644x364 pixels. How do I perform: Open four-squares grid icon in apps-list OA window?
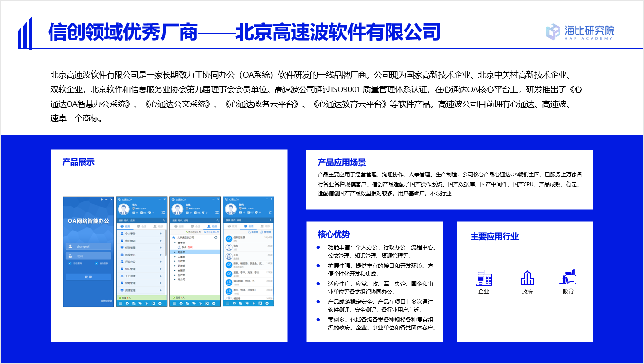click(x=163, y=213)
